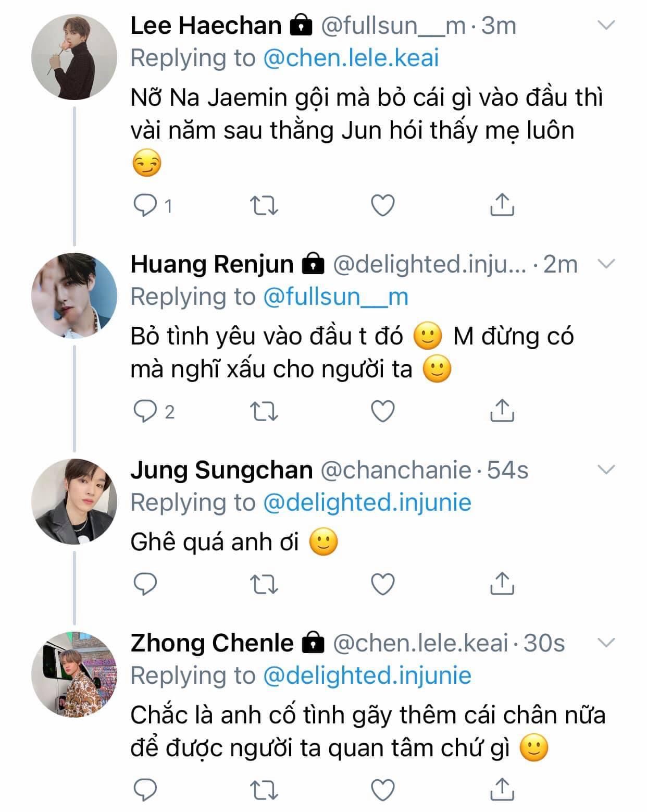This screenshot has height=812, width=647.
Task: Open options chevron on Lee Haechan's tweet
Action: coord(605,25)
